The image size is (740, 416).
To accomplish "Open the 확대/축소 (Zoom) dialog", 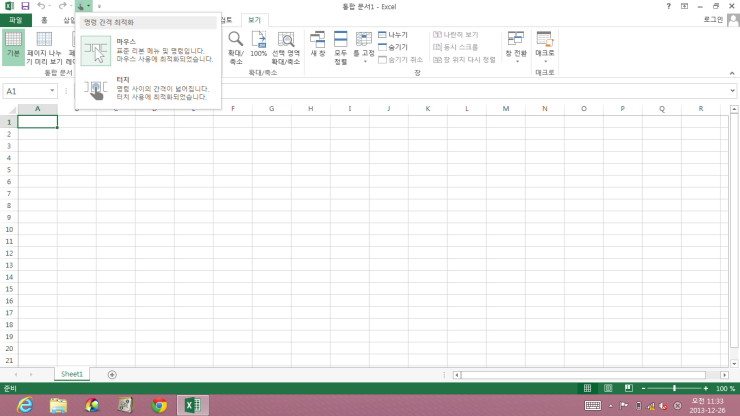I will pyautogui.click(x=235, y=48).
